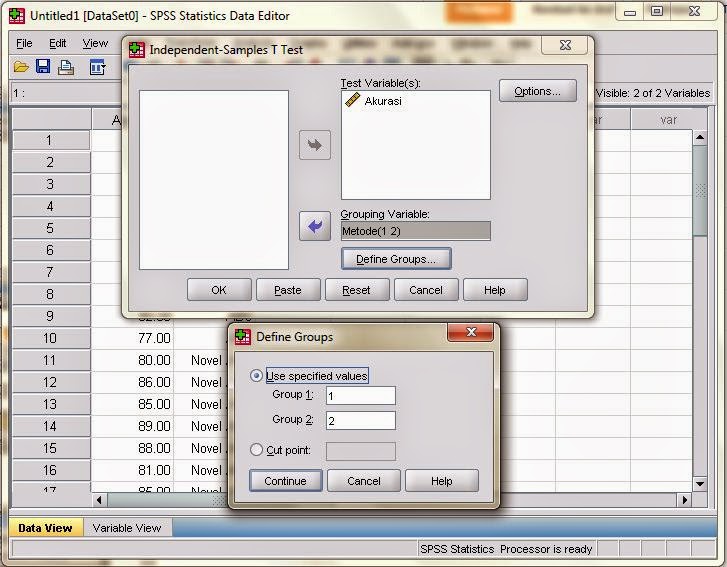Click the Group 2 value field

pos(361,420)
